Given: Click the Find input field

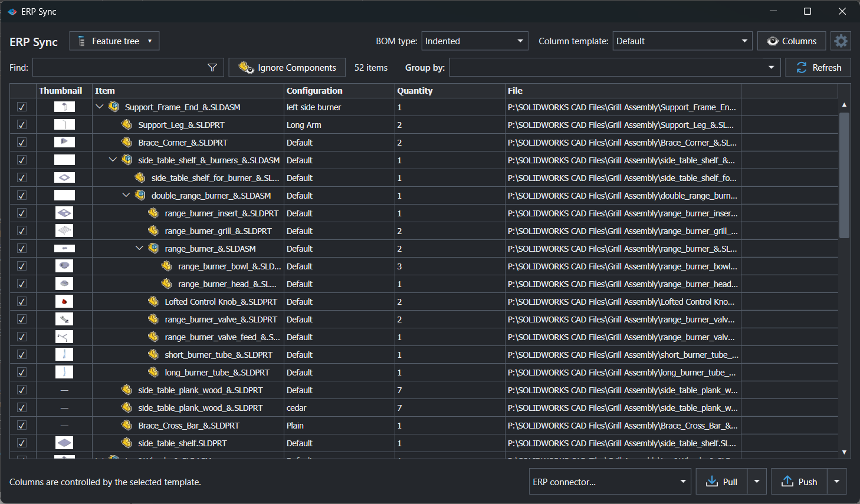Looking at the screenshot, I should click(x=128, y=68).
